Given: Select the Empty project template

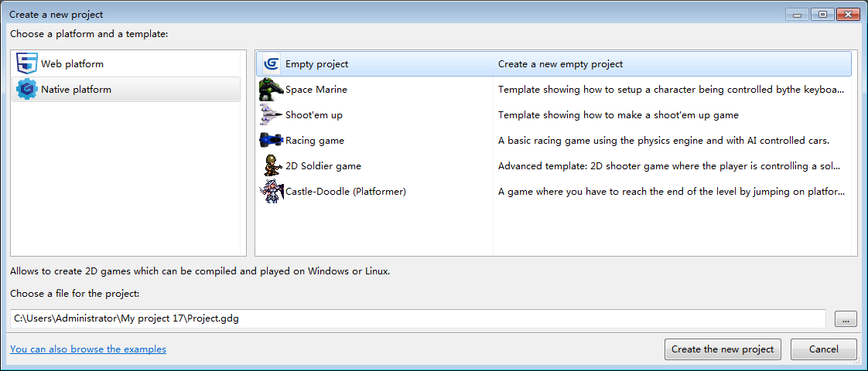Looking at the screenshot, I should (316, 64).
